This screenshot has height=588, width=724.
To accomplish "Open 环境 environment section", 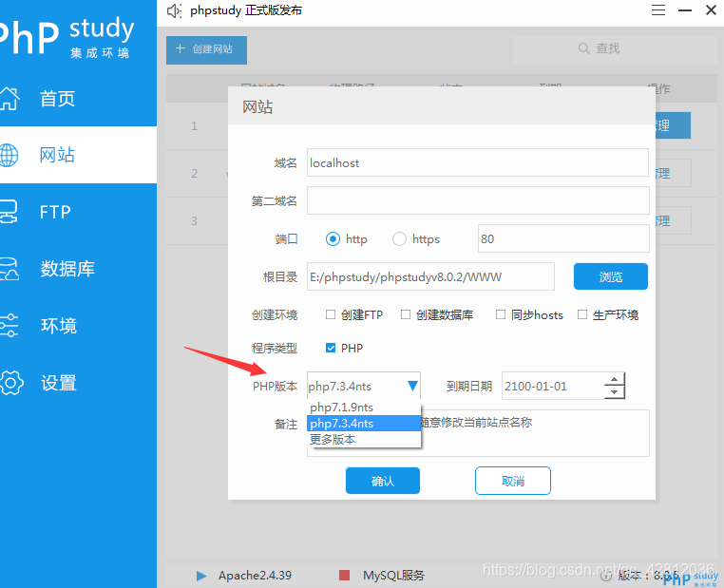I will [59, 326].
